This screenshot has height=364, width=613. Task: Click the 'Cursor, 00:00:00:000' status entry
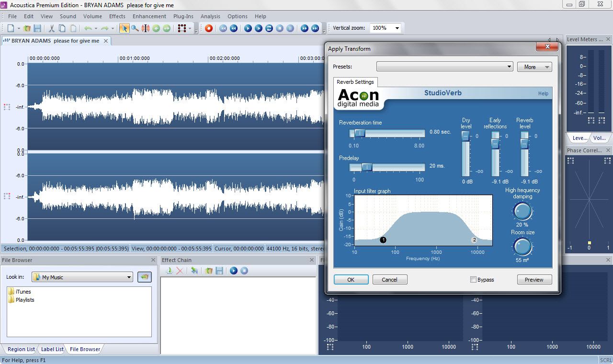coord(239,249)
